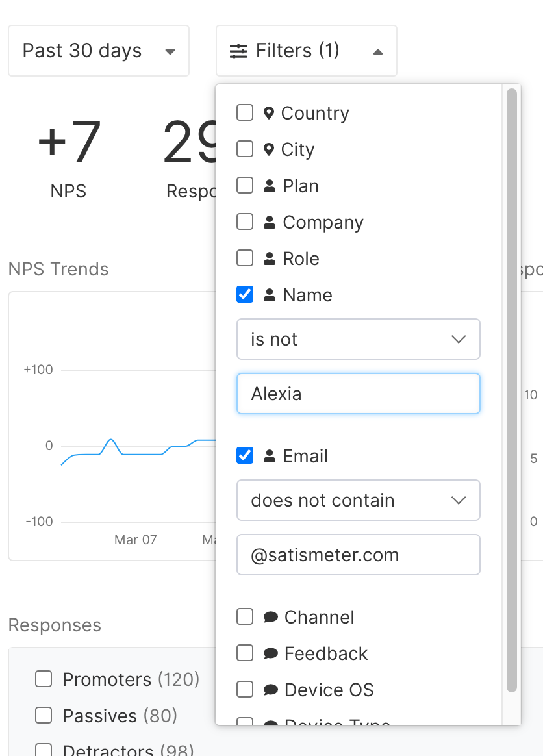Click the Responses section heading
The height and width of the screenshot is (756, 543).
pyautogui.click(x=55, y=625)
